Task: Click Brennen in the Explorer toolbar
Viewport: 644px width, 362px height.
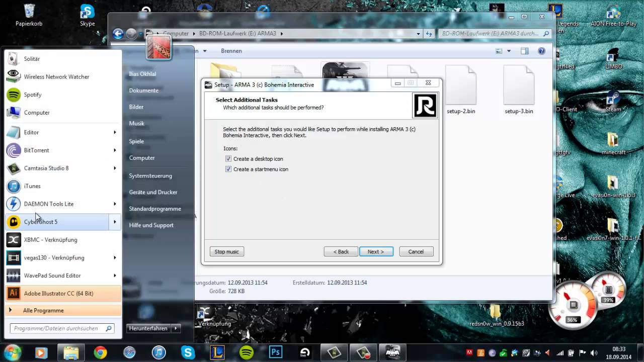Action: tap(231, 51)
